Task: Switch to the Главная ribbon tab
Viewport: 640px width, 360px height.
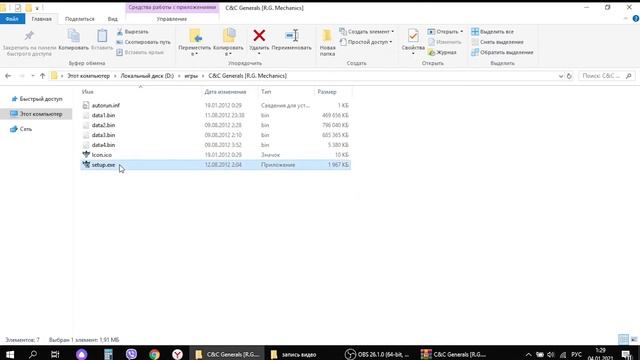Action: pyautogui.click(x=42, y=19)
